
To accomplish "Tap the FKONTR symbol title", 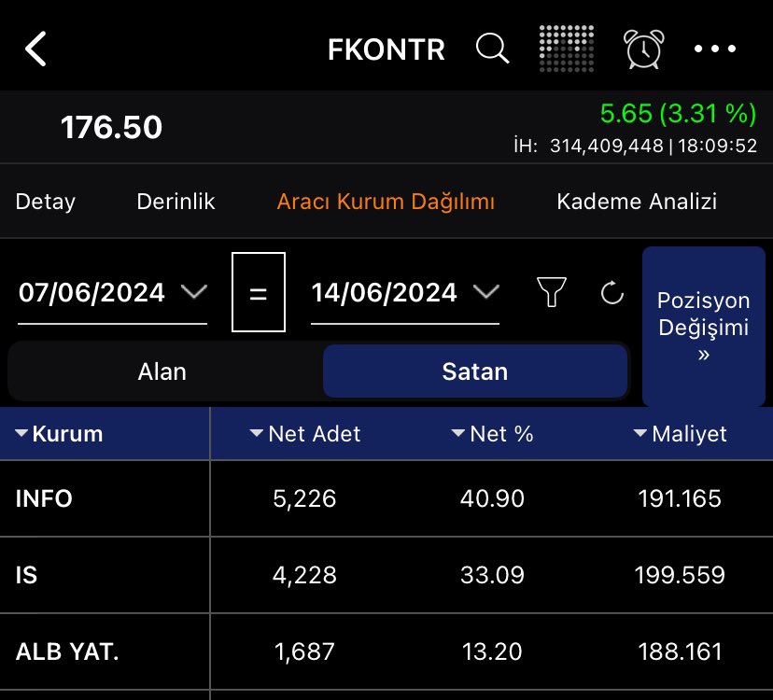I will coord(386,49).
